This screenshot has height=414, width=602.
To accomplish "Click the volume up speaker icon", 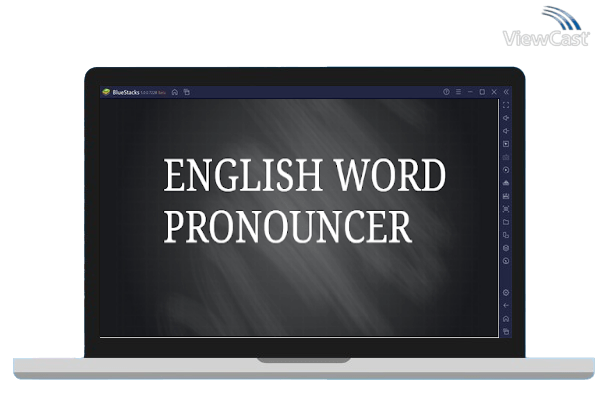I will tap(506, 118).
